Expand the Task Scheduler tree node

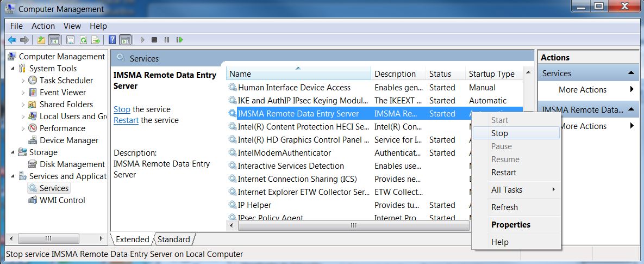pyautogui.click(x=23, y=81)
